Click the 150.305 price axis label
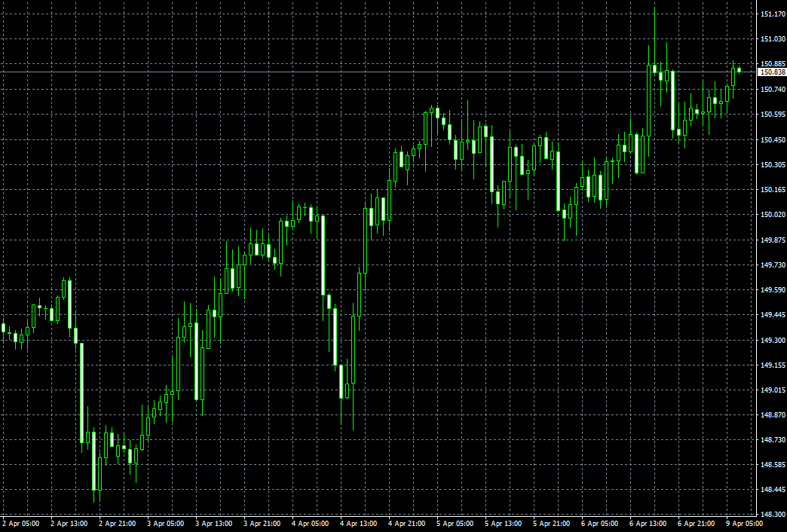Screen dimensions: 787x532 (773, 164)
